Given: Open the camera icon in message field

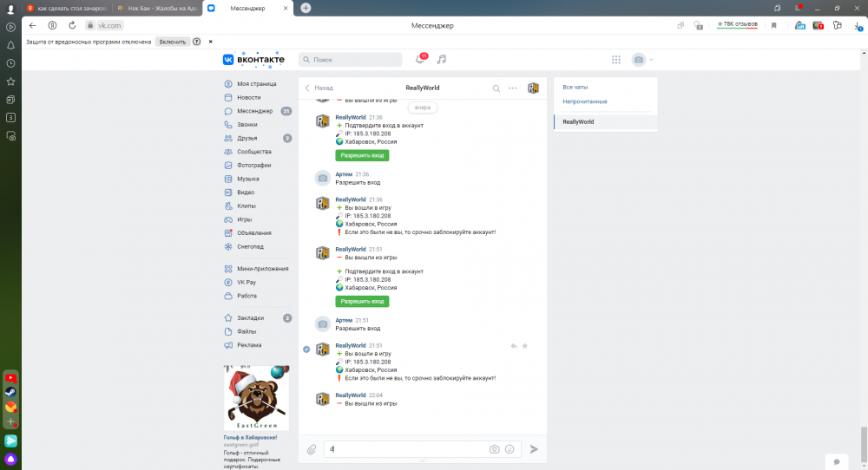Looking at the screenshot, I should point(495,449).
